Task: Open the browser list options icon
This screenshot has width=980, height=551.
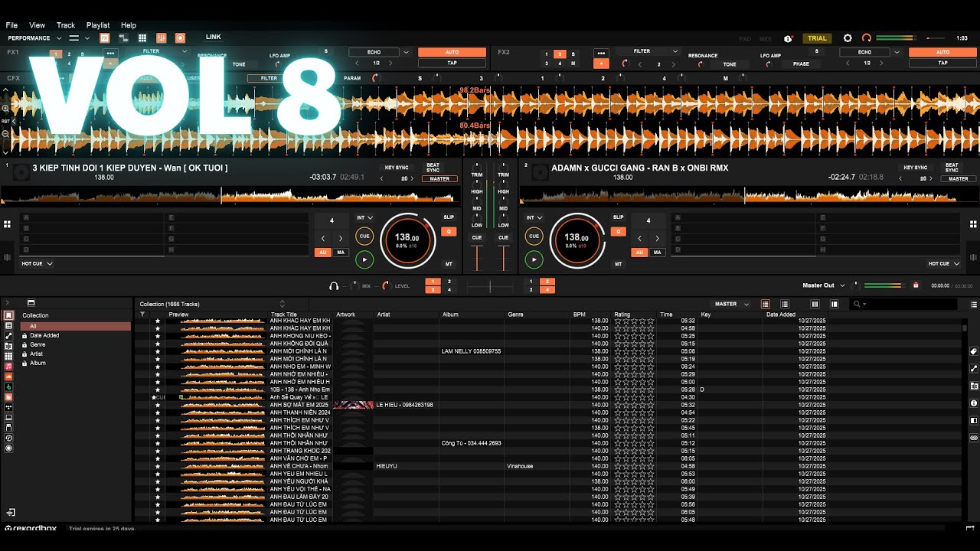Action: 974,304
